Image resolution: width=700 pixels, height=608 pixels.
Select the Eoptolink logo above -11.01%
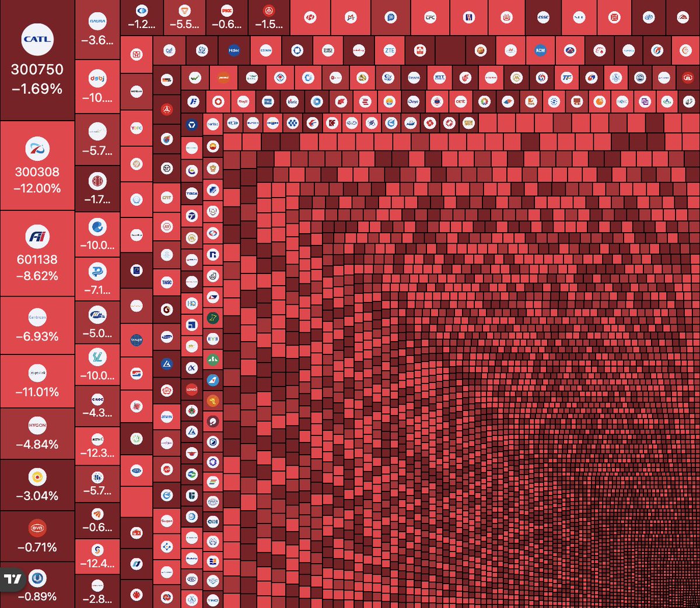(37, 373)
